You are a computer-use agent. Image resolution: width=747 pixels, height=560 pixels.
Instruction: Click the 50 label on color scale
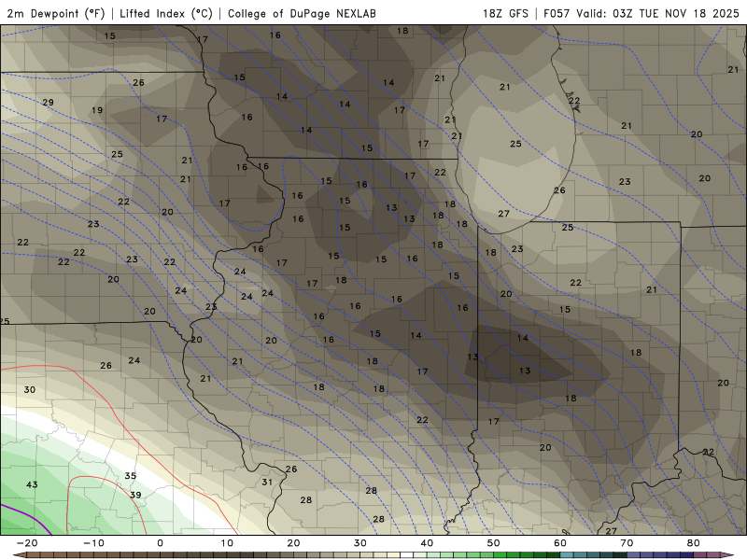[494, 543]
